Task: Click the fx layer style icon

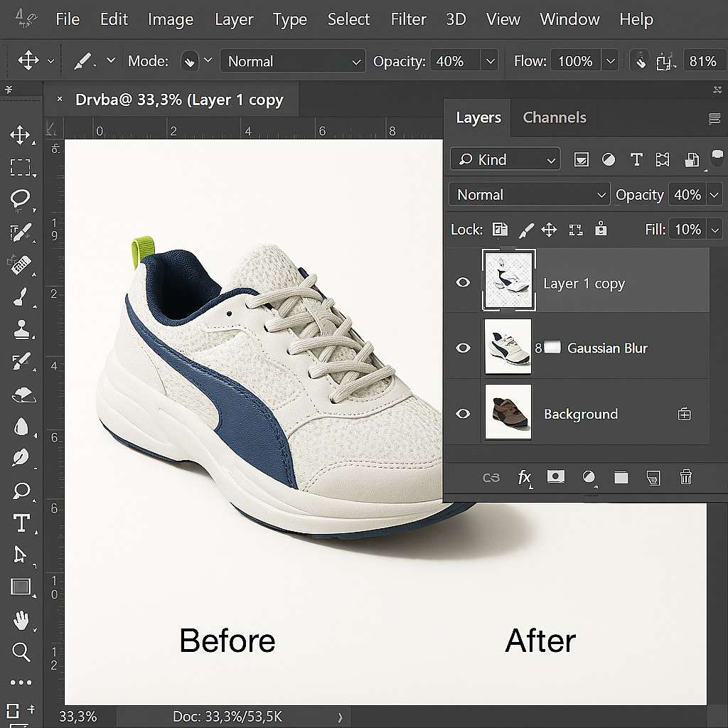Action: click(525, 477)
